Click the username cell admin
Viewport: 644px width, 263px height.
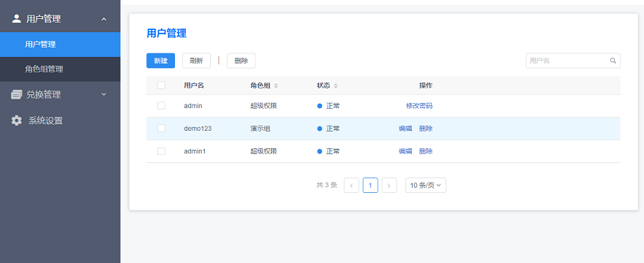pyautogui.click(x=193, y=106)
